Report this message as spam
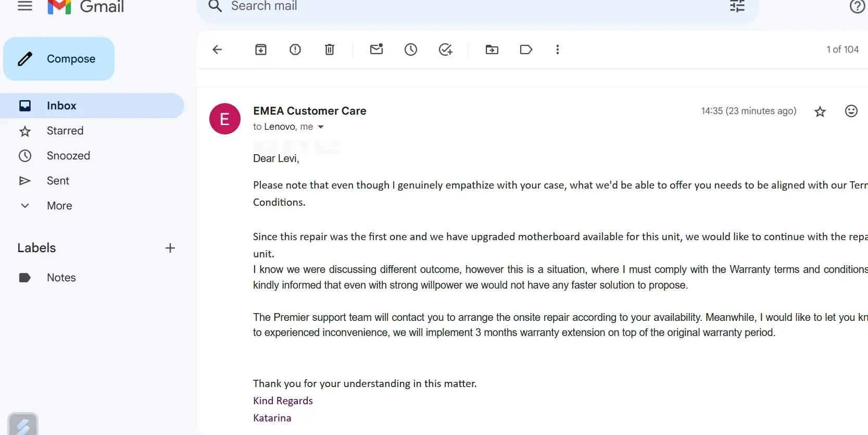Viewport: 868px width, 435px height. click(295, 49)
